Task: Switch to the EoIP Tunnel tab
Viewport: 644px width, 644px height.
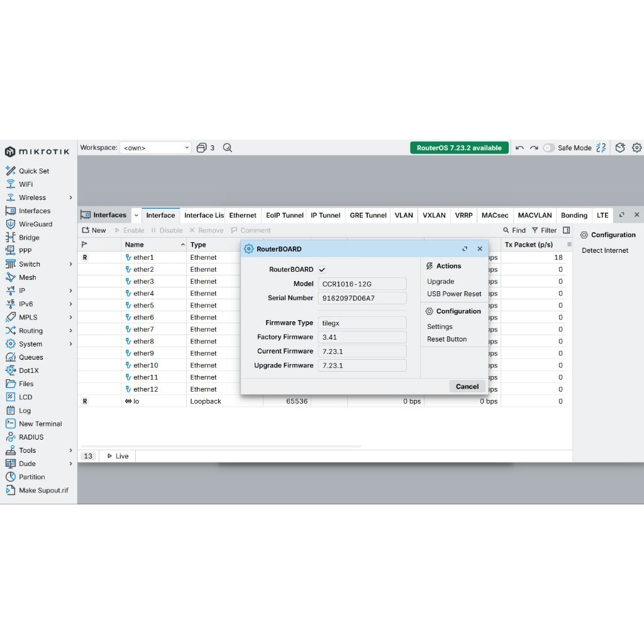Action: (285, 215)
